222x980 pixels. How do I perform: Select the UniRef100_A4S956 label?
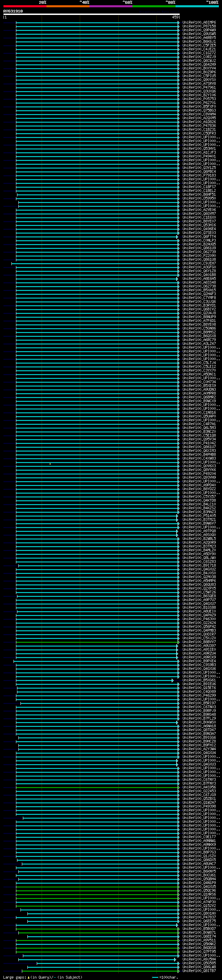[199, 787]
